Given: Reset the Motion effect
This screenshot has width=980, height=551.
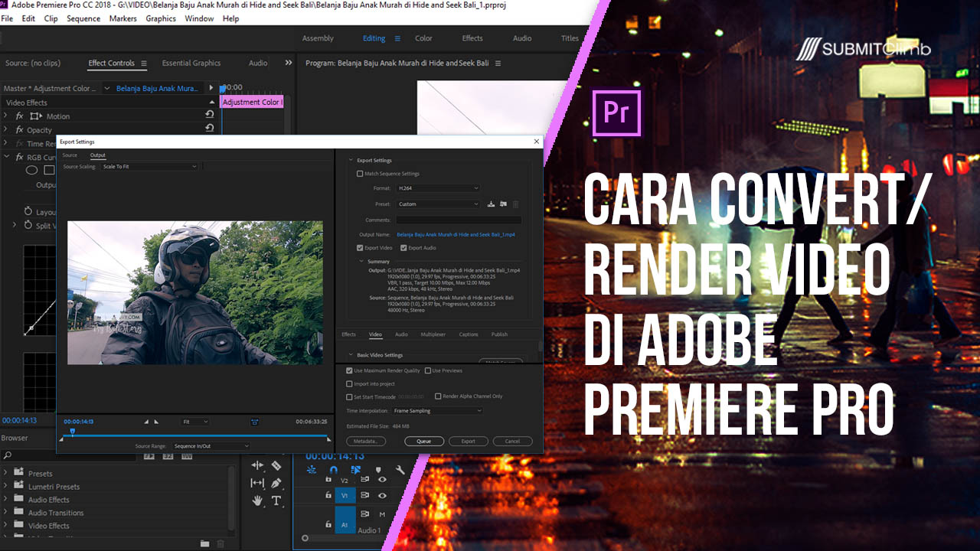Looking at the screenshot, I should pos(210,114).
